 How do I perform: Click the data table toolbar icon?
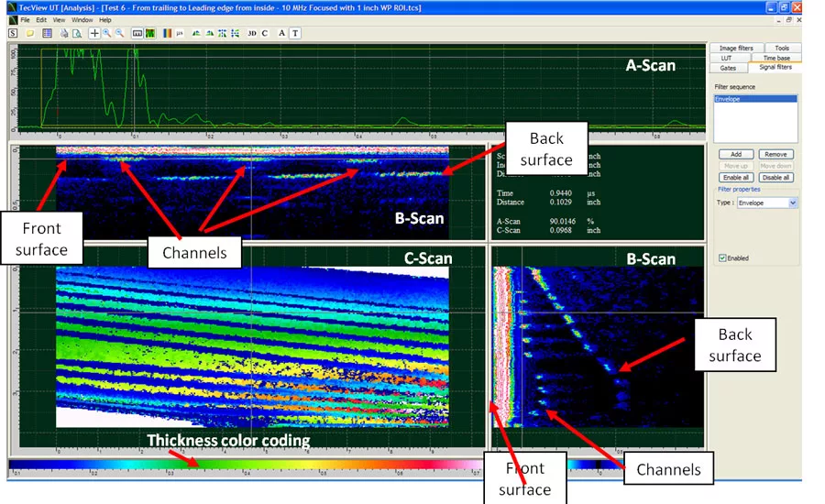coord(47,33)
